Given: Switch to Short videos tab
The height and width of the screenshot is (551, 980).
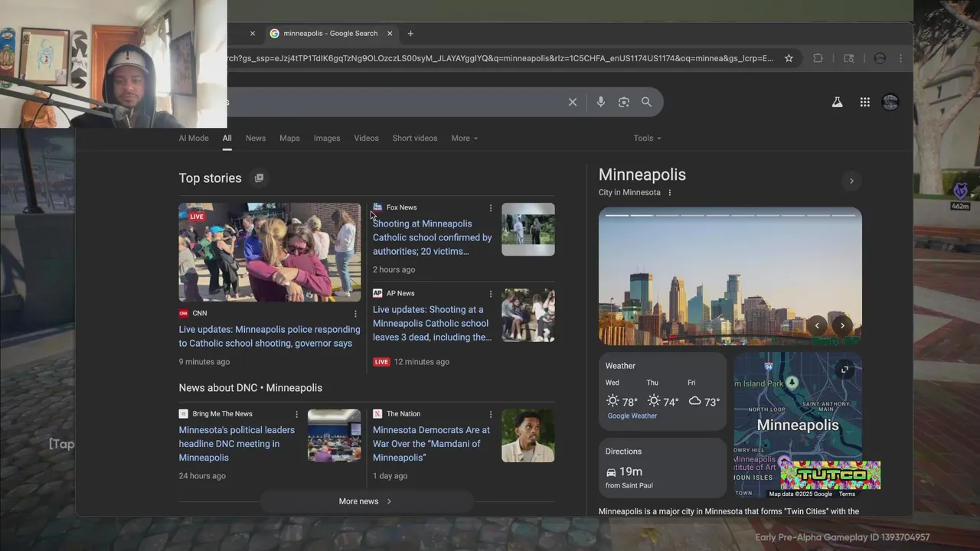Looking at the screenshot, I should (x=415, y=139).
